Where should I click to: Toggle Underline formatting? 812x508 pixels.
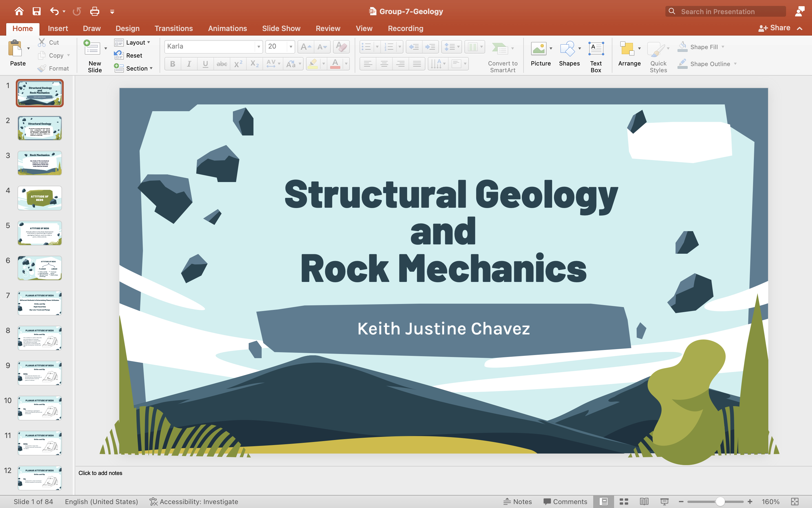click(205, 64)
